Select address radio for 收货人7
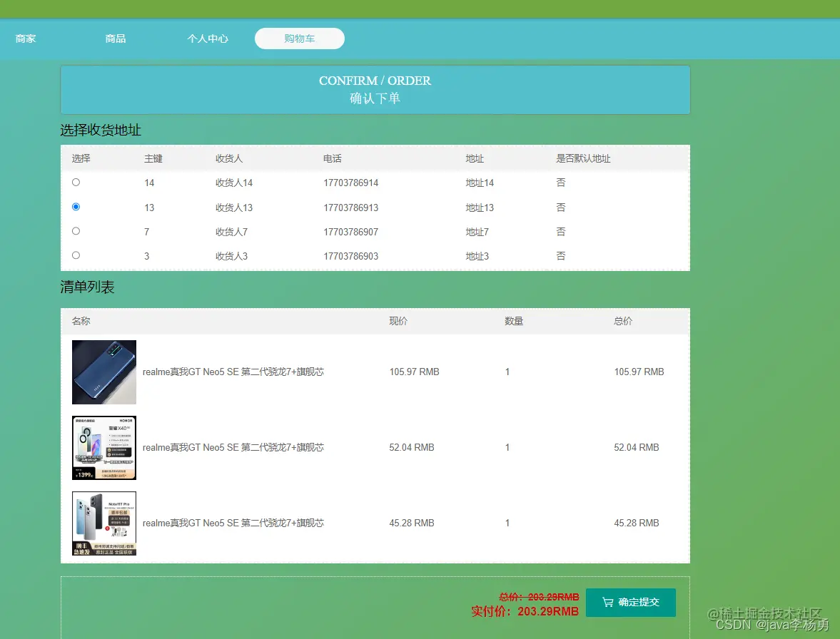 click(76, 231)
